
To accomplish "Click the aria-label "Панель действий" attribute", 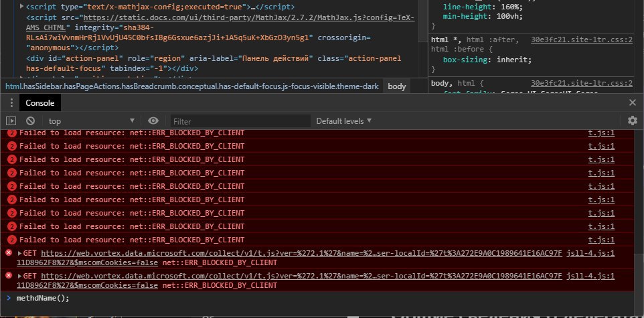I will 251,59.
